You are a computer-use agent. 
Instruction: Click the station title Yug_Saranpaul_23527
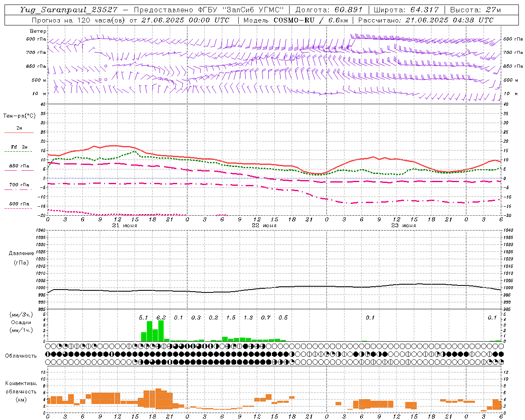tap(68, 10)
